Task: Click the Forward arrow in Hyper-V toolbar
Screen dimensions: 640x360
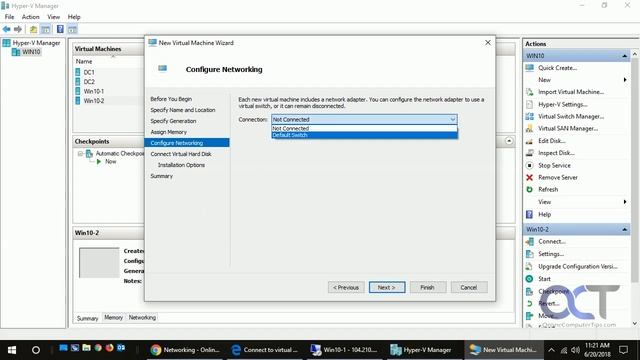Action: pos(18,29)
